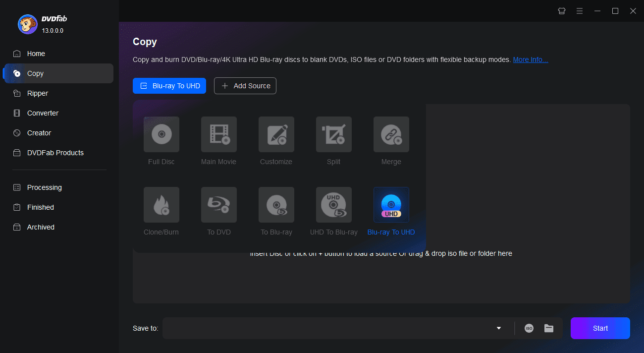Open output folder icon beside Save to
Image resolution: width=644 pixels, height=353 pixels.
coord(549,328)
